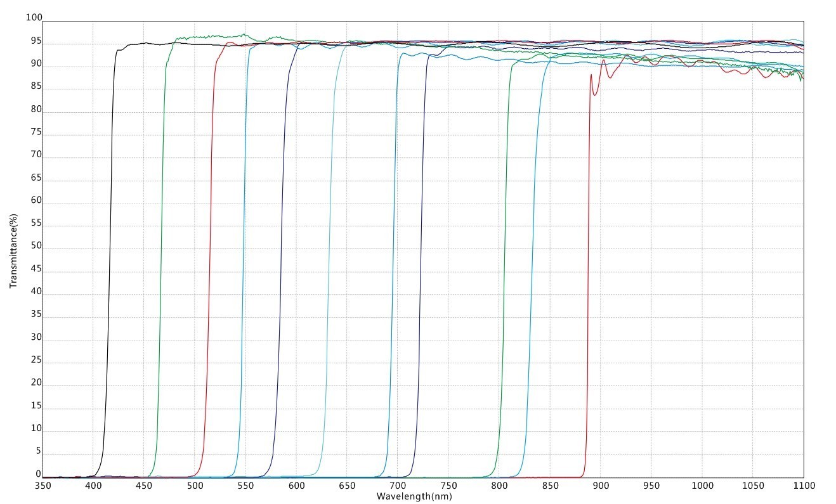This screenshot has height=504, width=836.
Task: Click the 700 wavelength tick label
Action: (x=398, y=486)
